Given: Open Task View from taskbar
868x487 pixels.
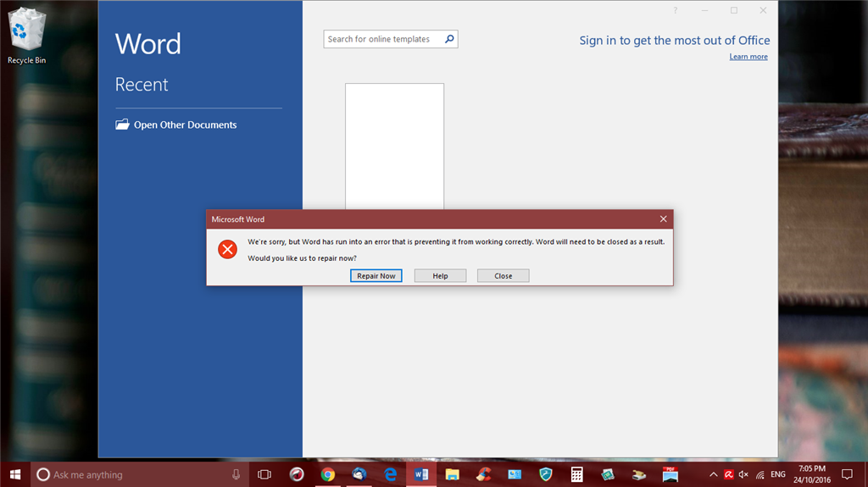Looking at the screenshot, I should click(x=264, y=474).
